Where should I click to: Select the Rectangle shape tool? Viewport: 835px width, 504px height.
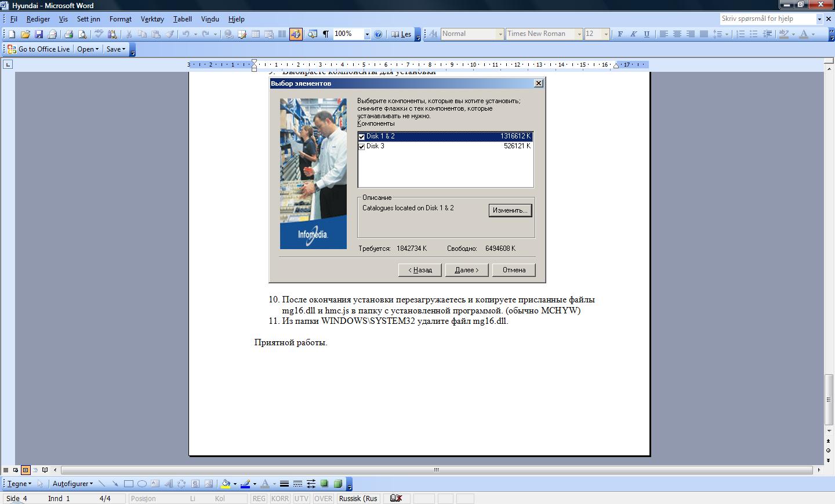pos(128,484)
